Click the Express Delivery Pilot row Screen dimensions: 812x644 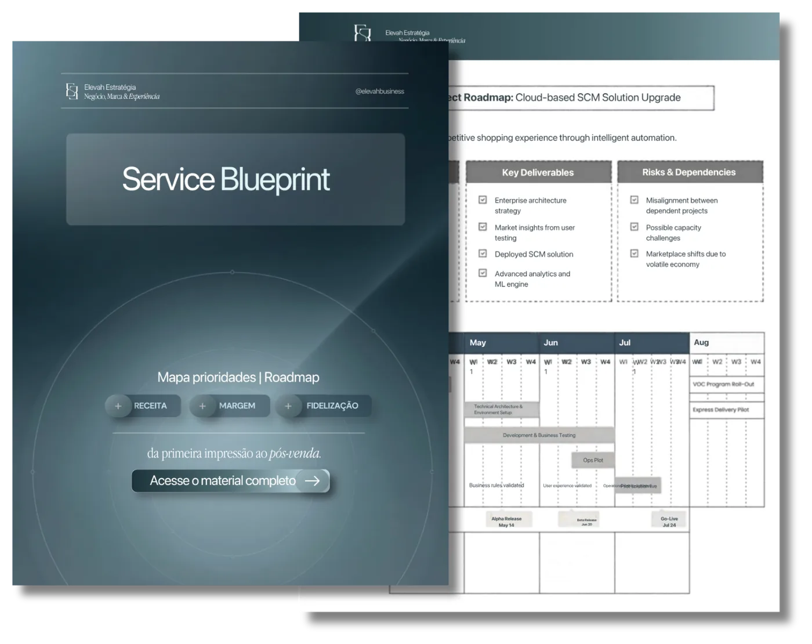(x=727, y=410)
